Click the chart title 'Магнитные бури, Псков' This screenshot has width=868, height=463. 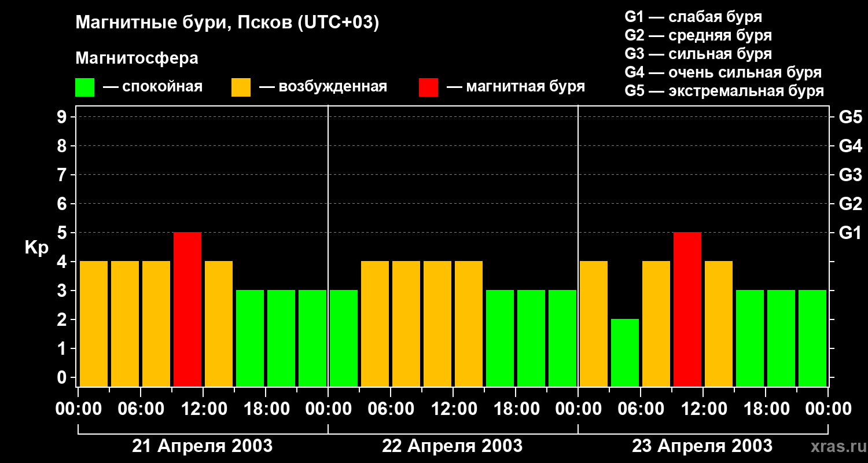click(227, 23)
